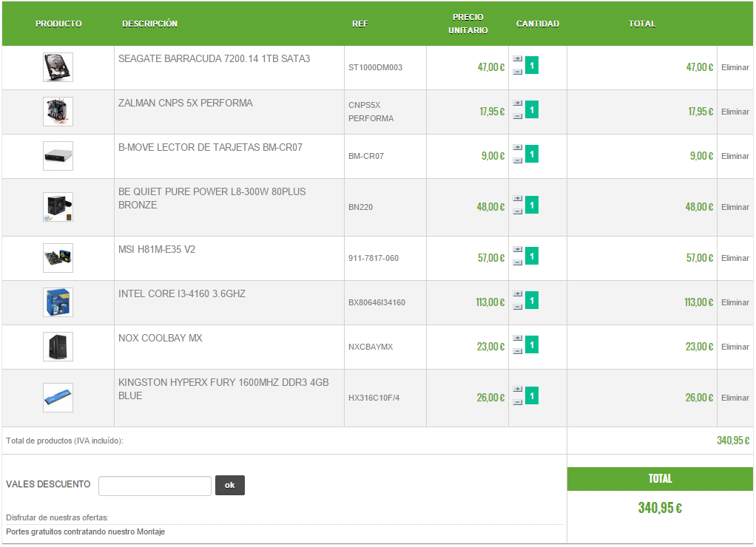Remove MSI H81M-E35 via Eliminar
The height and width of the screenshot is (547, 756).
click(x=735, y=258)
